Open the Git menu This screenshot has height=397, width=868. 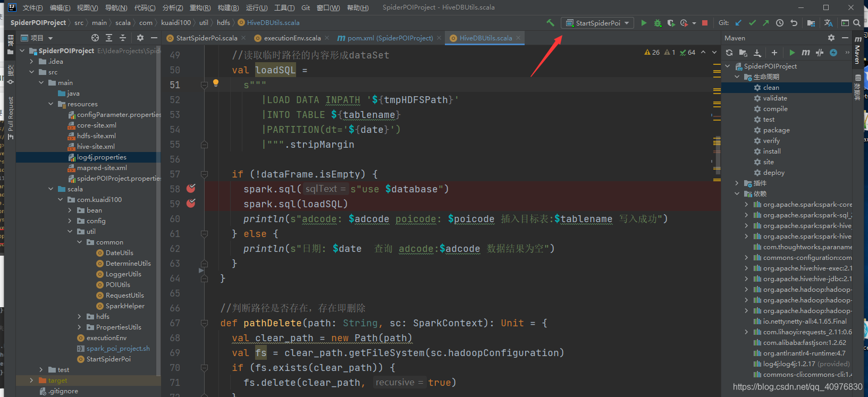[306, 7]
